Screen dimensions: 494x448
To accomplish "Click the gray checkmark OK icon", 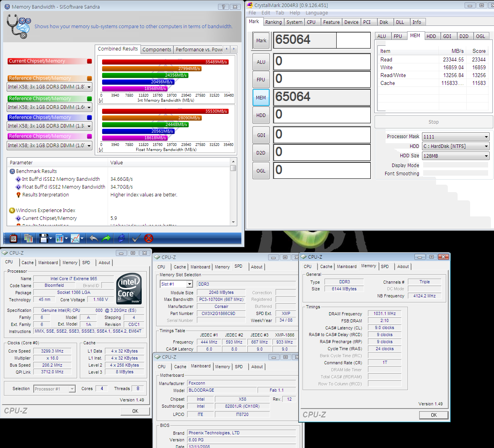I will click(x=136, y=238).
